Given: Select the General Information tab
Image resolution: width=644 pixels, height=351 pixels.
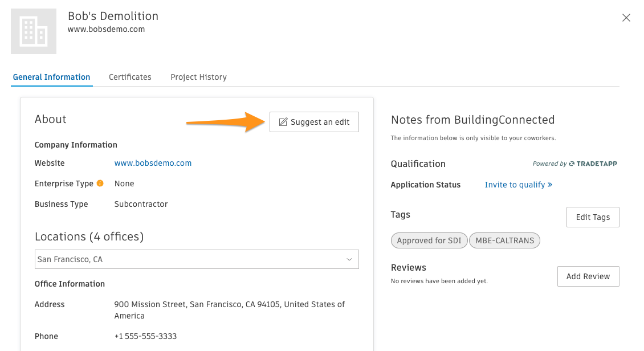Looking at the screenshot, I should tap(52, 77).
